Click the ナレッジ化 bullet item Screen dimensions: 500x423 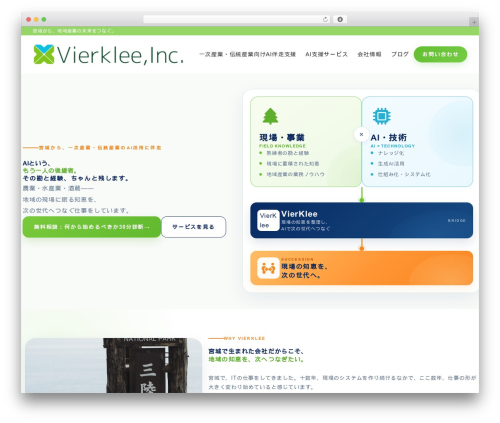tap(391, 153)
